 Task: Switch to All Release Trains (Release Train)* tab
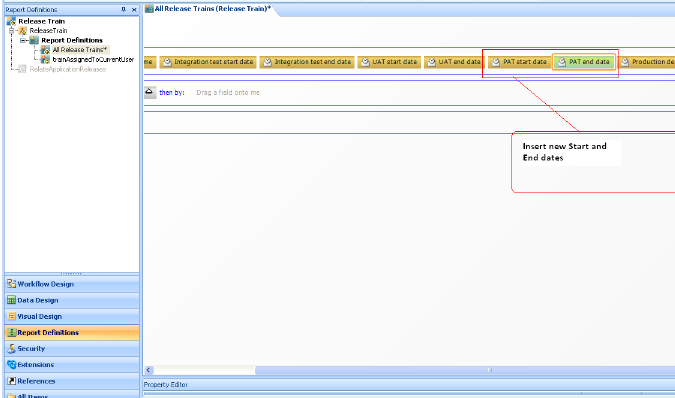[x=213, y=8]
